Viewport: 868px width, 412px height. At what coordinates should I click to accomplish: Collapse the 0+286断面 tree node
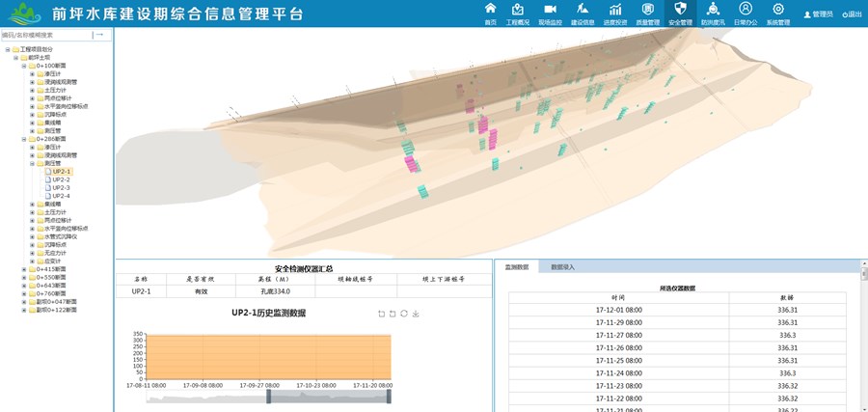click(x=24, y=139)
